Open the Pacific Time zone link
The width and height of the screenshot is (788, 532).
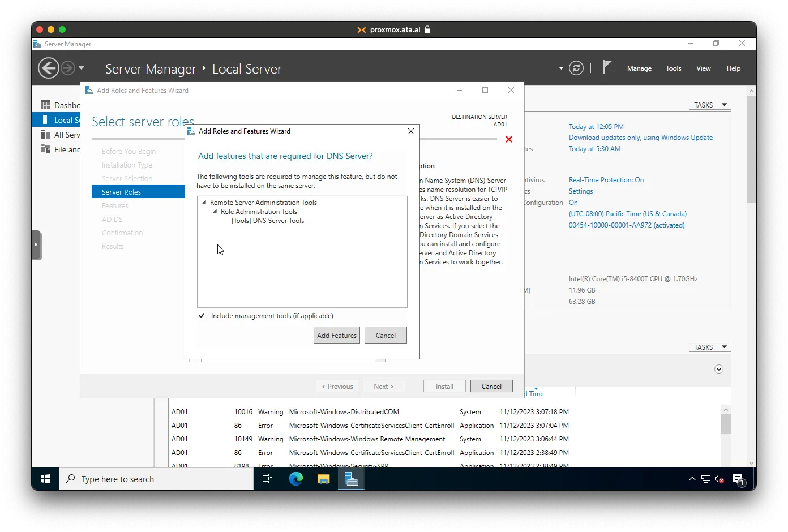[628, 214]
